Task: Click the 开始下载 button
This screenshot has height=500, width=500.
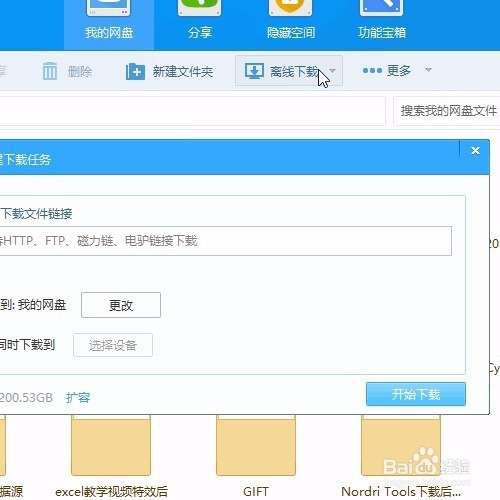Action: pyautogui.click(x=416, y=394)
